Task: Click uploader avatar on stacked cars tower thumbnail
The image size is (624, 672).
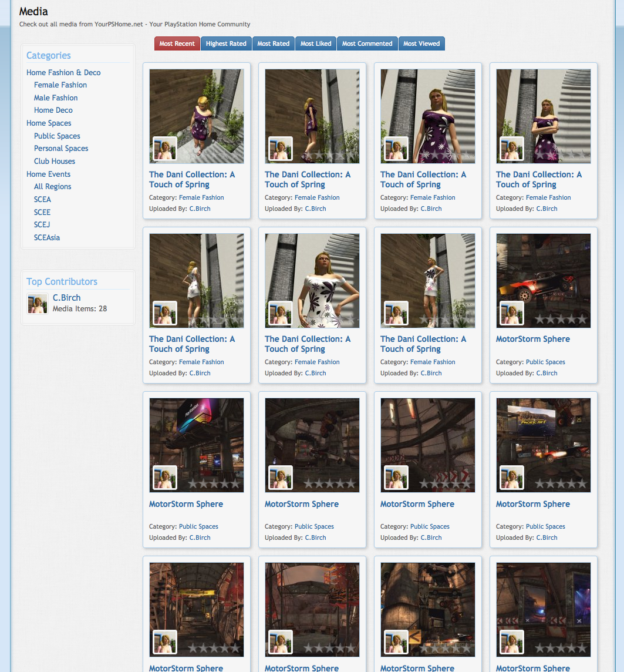Action: (x=396, y=643)
